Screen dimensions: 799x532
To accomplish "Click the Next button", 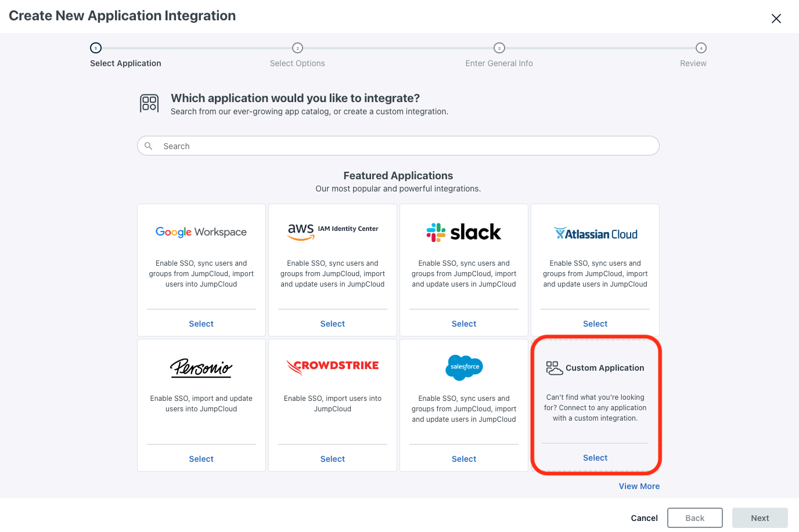I will (760, 518).
